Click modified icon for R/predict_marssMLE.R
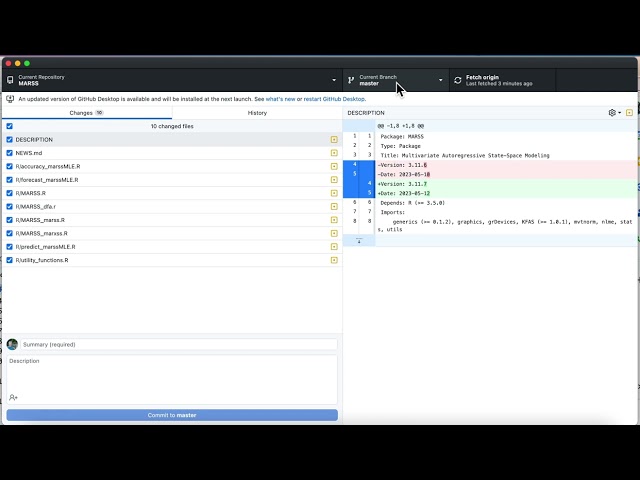Image resolution: width=640 pixels, height=480 pixels. click(334, 247)
